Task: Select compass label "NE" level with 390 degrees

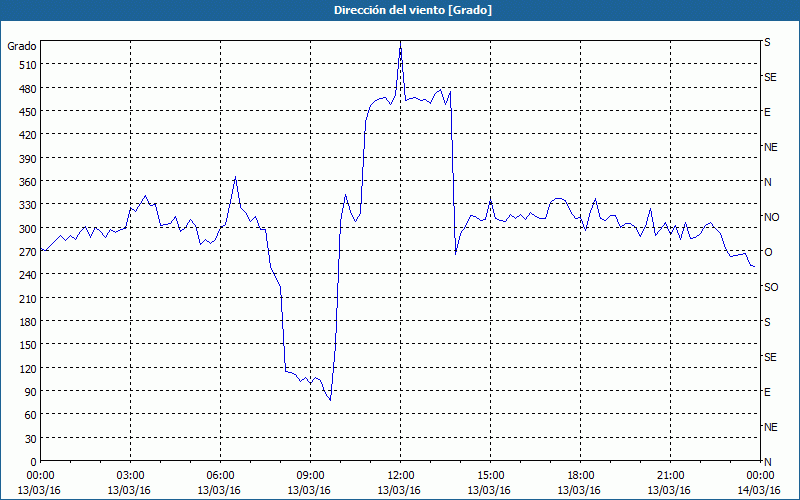Action: 770,147
